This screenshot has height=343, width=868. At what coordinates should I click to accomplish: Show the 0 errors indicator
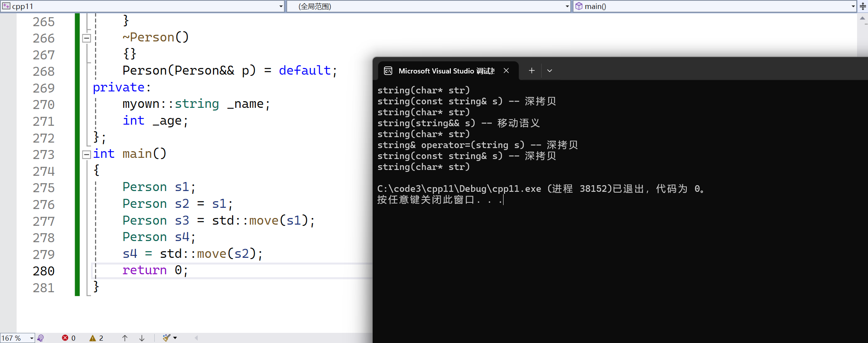[x=69, y=338]
